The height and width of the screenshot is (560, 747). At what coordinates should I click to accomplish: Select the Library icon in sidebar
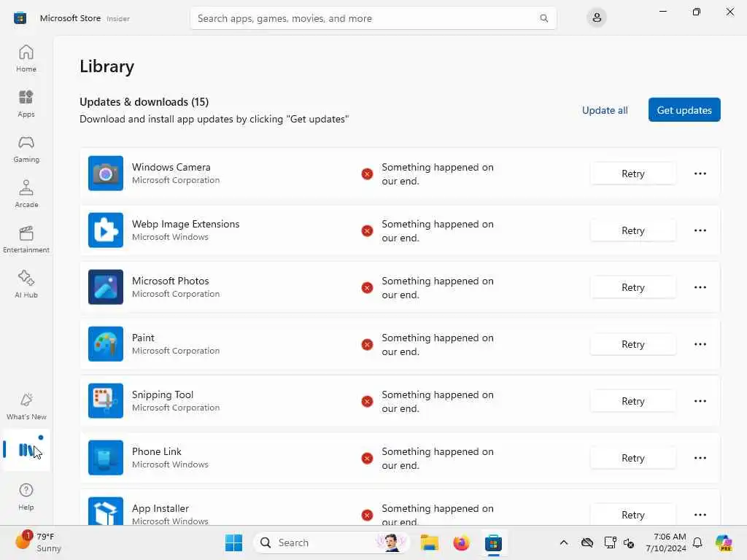(x=26, y=450)
